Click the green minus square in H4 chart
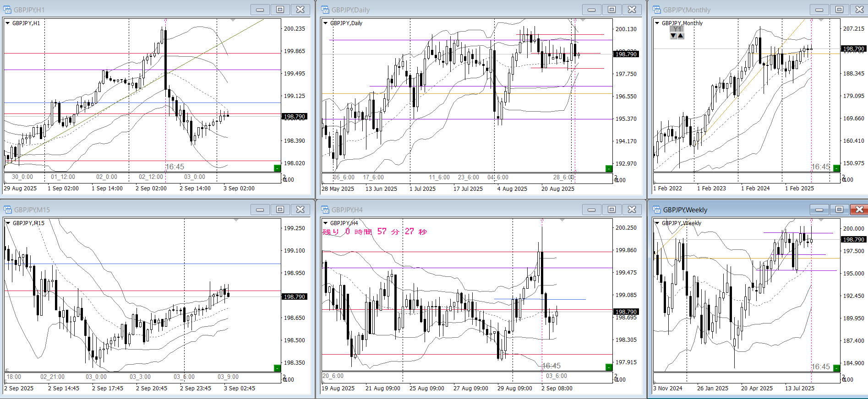 click(x=609, y=367)
